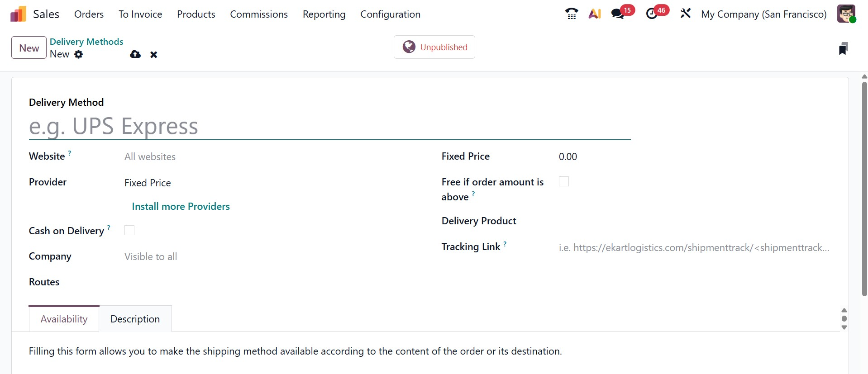The width and height of the screenshot is (868, 374).
Task: Click the Delivery Method name input field
Action: click(x=329, y=127)
